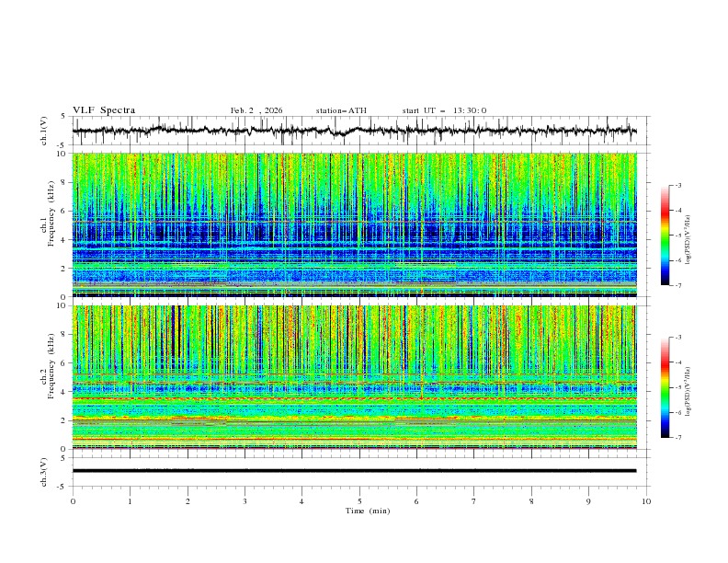Click the time axis tick label '7'
Image resolution: width=728 pixels, height=563 pixels.
pos(474,501)
